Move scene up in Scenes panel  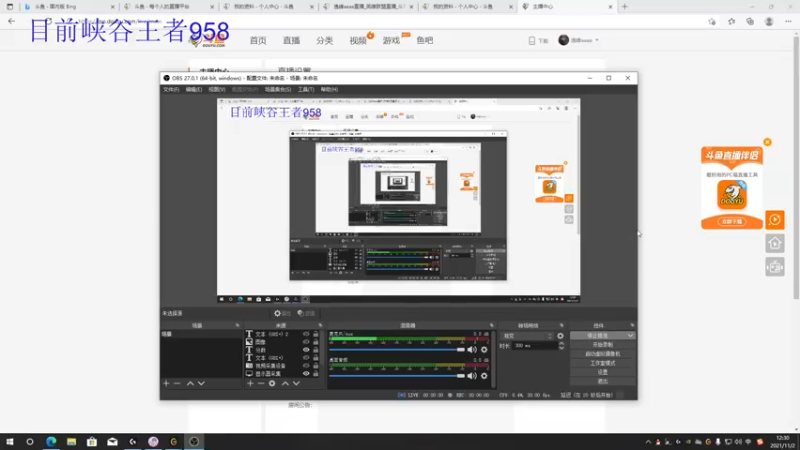(190, 383)
